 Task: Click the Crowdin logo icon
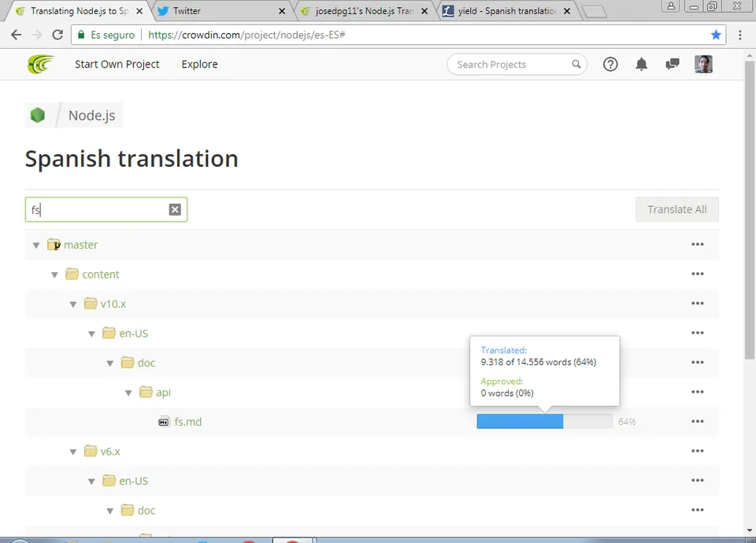pos(40,64)
